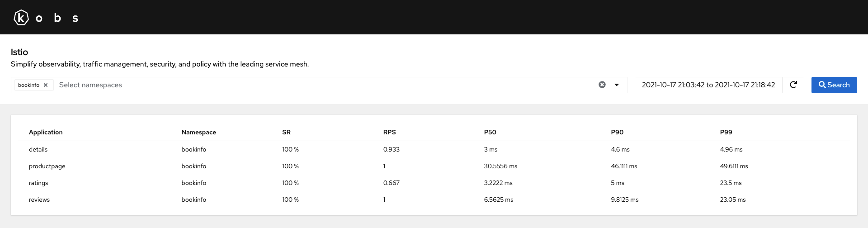Refresh the time range

793,85
